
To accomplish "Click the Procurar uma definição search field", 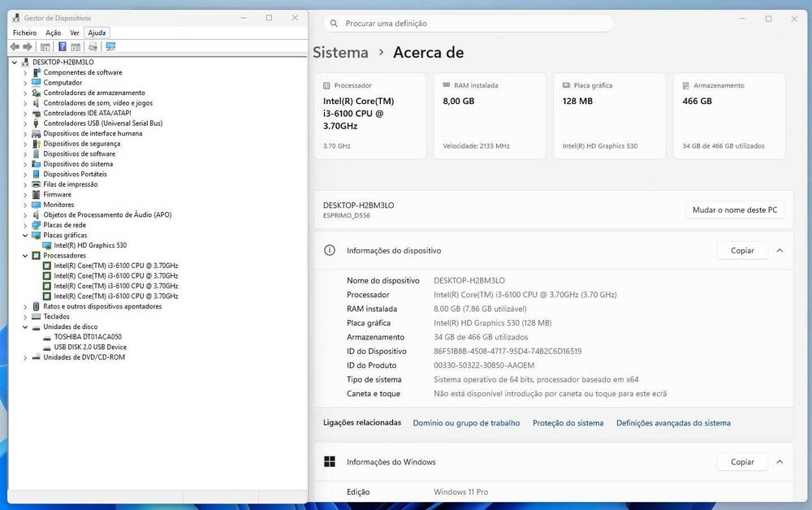I will point(469,24).
